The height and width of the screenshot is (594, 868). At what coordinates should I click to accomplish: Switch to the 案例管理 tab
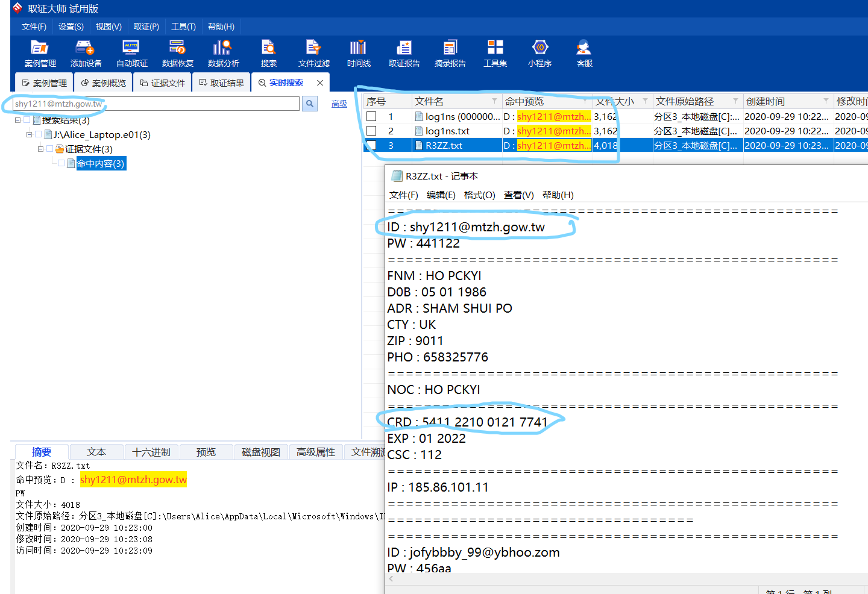pyautogui.click(x=44, y=83)
